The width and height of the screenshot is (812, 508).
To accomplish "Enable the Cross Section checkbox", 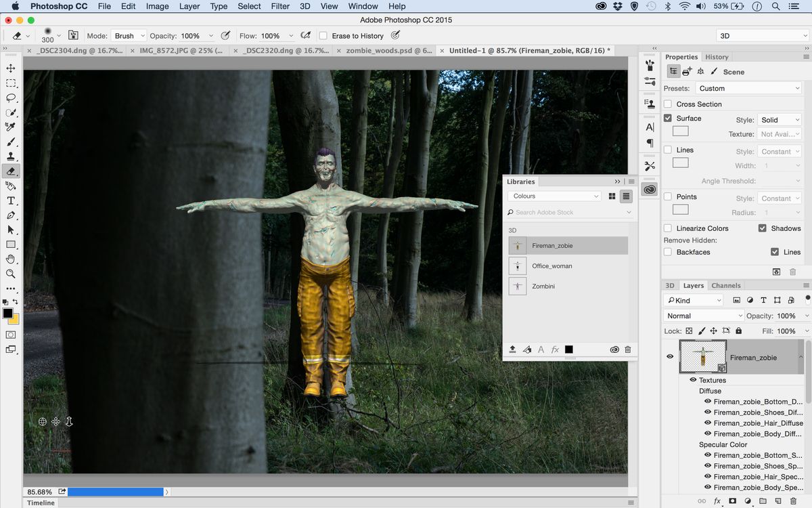I will pyautogui.click(x=669, y=104).
